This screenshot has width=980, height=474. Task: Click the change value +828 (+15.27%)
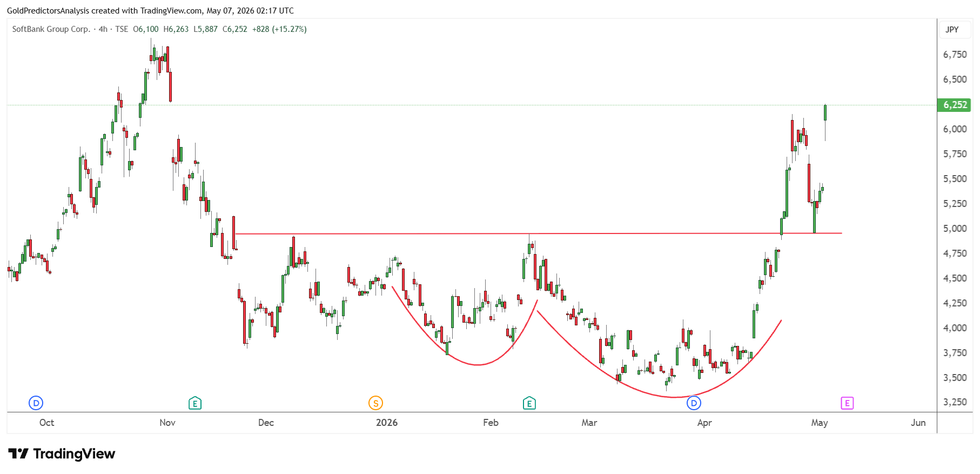[279, 29]
